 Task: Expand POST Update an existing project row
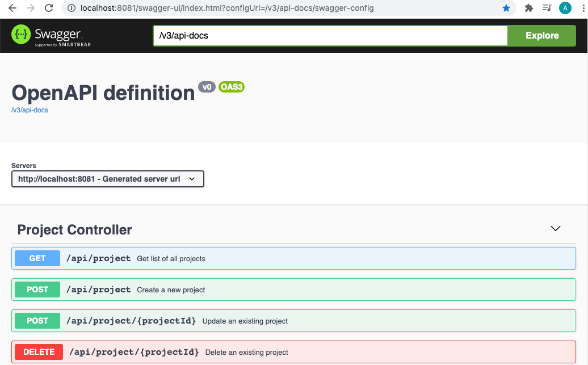(x=293, y=321)
